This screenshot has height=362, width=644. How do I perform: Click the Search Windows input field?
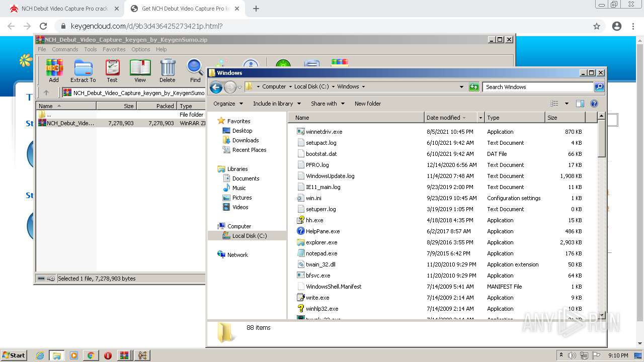point(538,87)
